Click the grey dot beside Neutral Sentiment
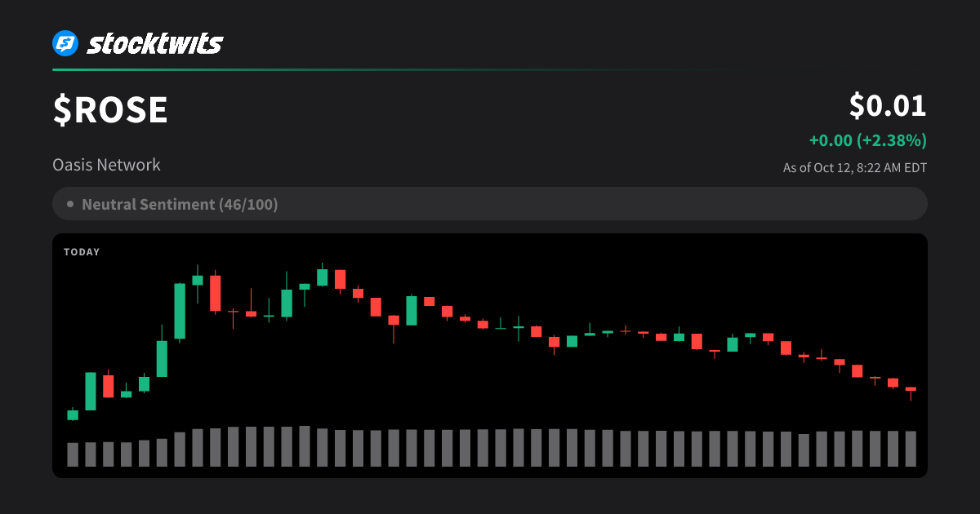The height and width of the screenshot is (514, 980). pos(70,204)
